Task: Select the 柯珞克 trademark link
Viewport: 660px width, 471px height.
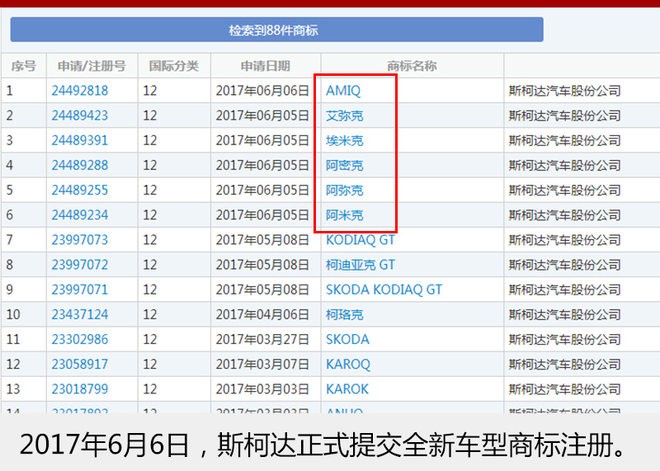Action: click(345, 315)
